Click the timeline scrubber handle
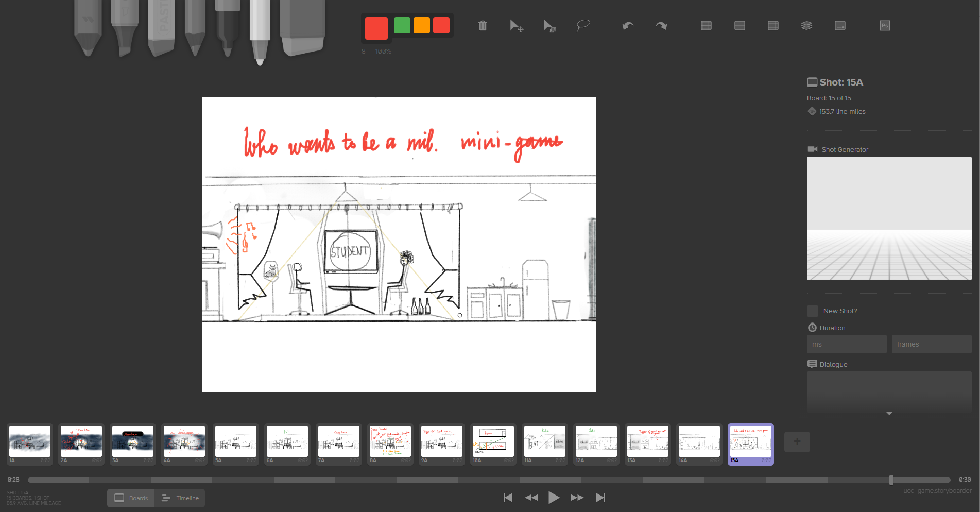 click(x=891, y=480)
